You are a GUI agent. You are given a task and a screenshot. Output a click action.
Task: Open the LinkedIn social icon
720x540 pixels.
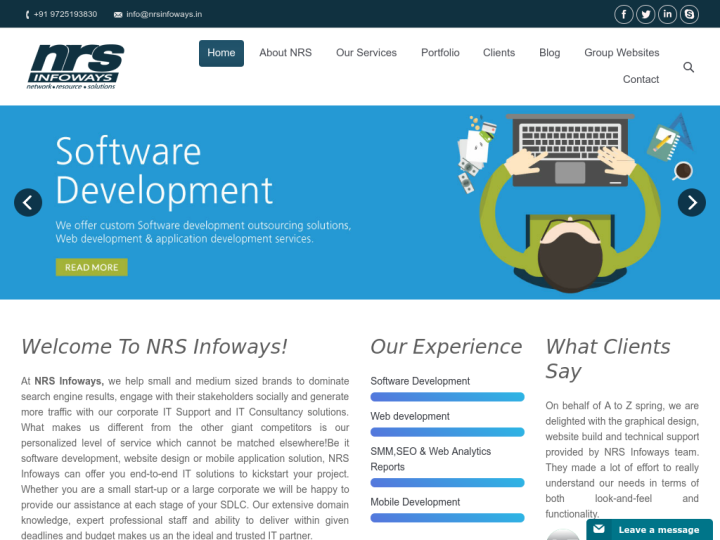click(667, 14)
